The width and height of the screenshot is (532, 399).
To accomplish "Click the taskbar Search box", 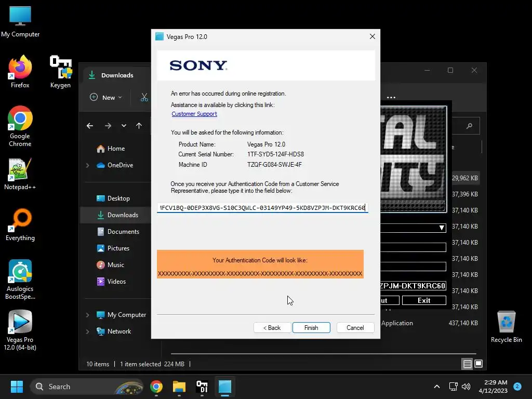I will coord(87,387).
